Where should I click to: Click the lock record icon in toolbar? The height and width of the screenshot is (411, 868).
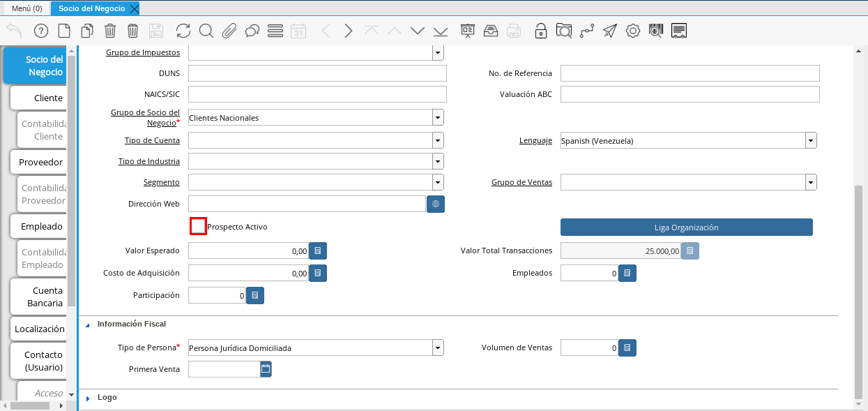coord(540,31)
